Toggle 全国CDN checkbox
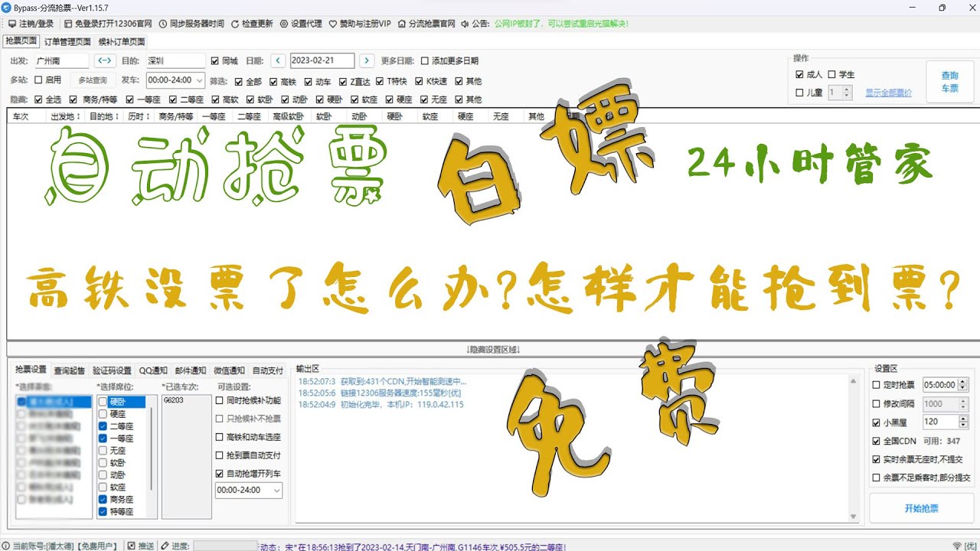Screen dimensions: 980x551 coord(877,441)
